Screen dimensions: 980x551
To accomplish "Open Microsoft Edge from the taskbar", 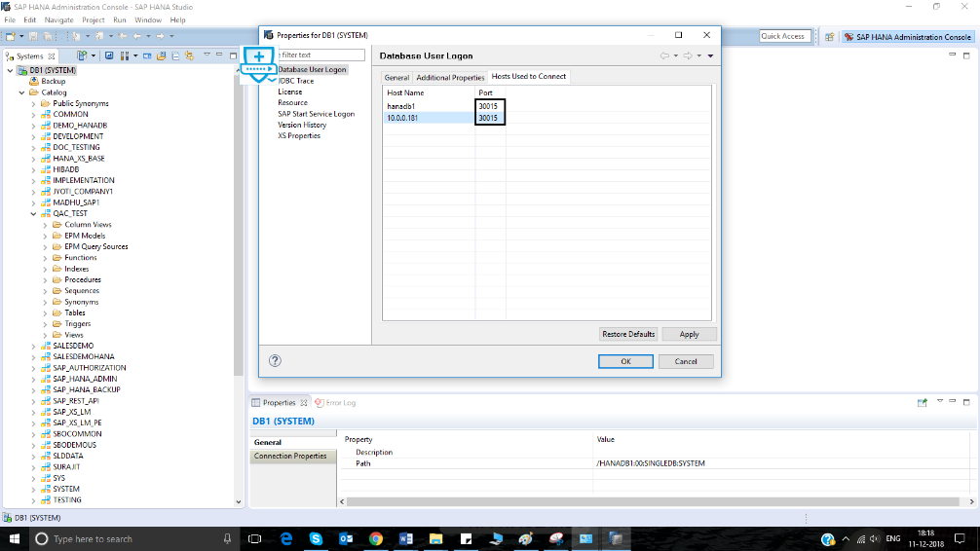I will pos(286,538).
